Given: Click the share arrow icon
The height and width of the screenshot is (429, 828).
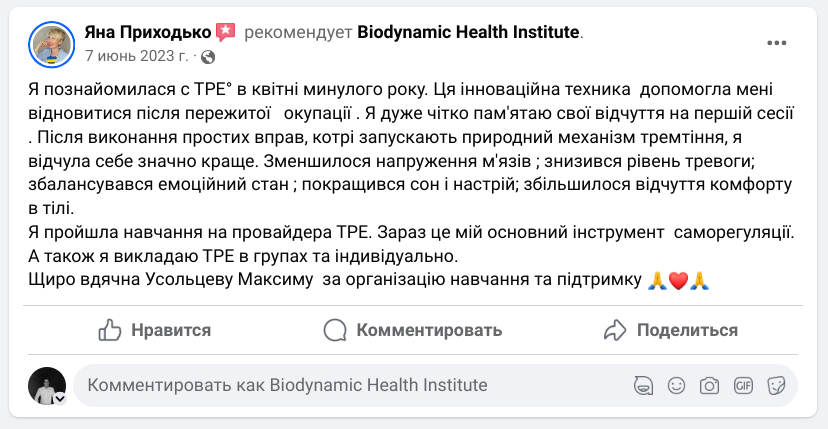Looking at the screenshot, I should (x=615, y=330).
